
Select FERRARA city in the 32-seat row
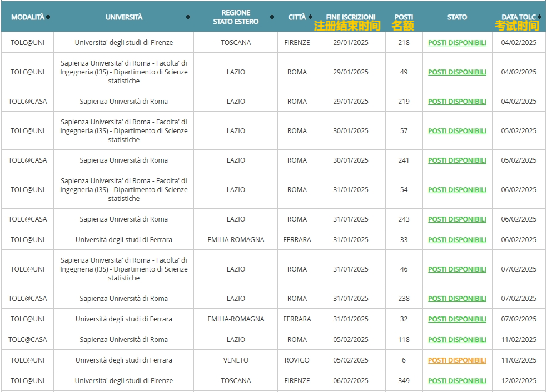click(297, 319)
